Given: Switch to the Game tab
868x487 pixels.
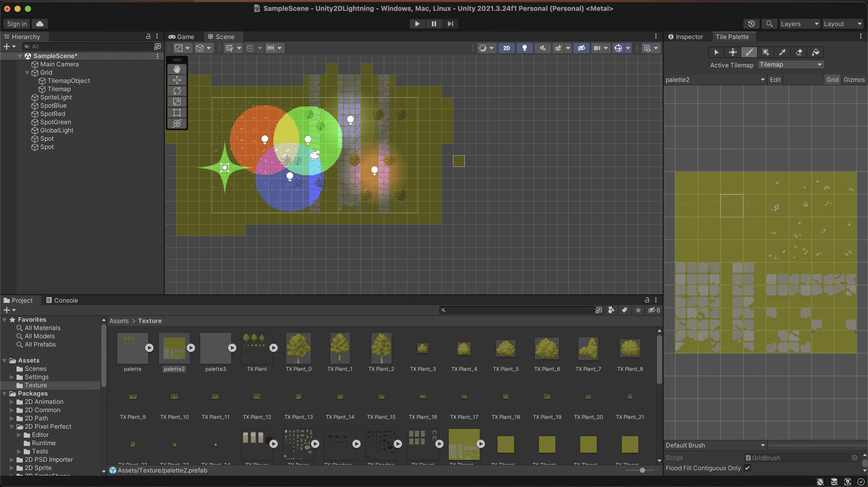Looking at the screenshot, I should 181,37.
